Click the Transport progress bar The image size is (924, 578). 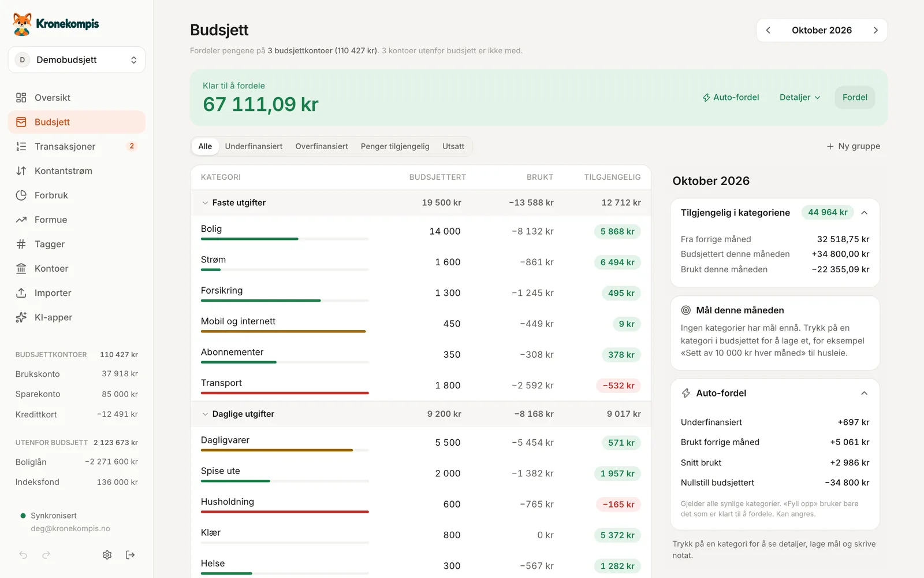click(285, 393)
